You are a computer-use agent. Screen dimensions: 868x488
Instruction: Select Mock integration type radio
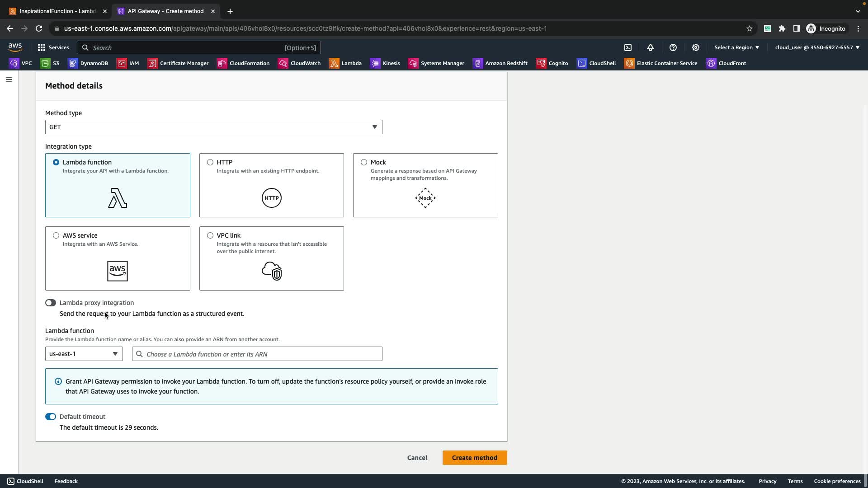click(x=364, y=162)
